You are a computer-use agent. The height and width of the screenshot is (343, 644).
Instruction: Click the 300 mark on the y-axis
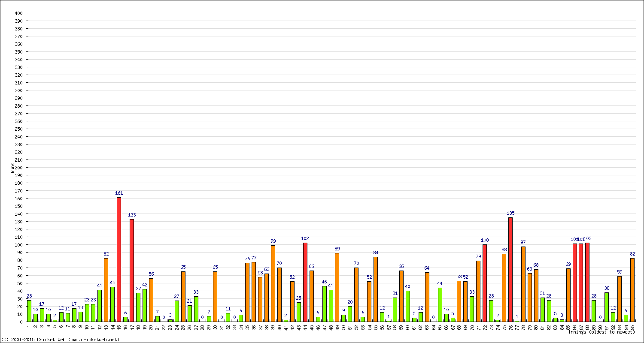[x=18, y=90]
